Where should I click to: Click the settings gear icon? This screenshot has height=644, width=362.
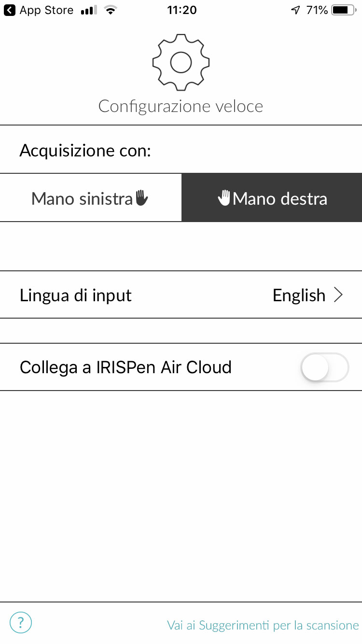181,62
